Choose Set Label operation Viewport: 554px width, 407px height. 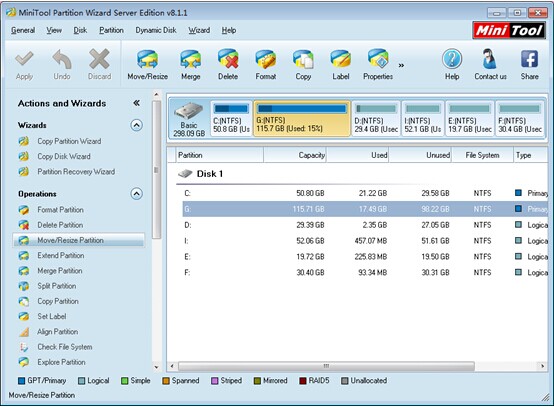pyautogui.click(x=52, y=317)
